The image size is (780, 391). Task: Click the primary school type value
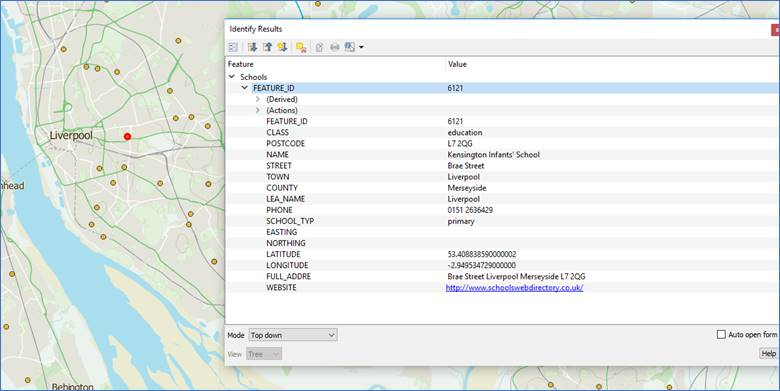pos(461,221)
